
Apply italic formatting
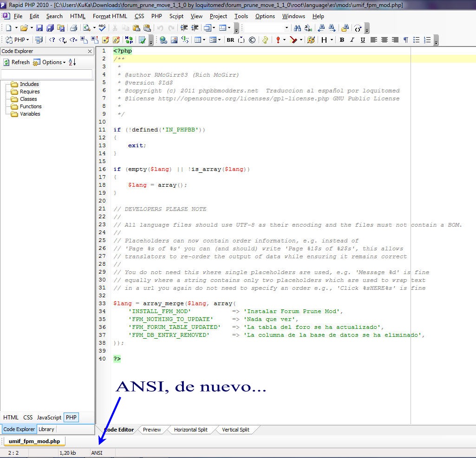click(352, 40)
